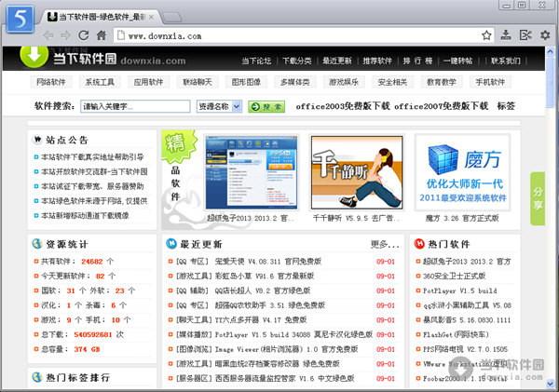Open 推荐软件 in top navigation

point(377,61)
